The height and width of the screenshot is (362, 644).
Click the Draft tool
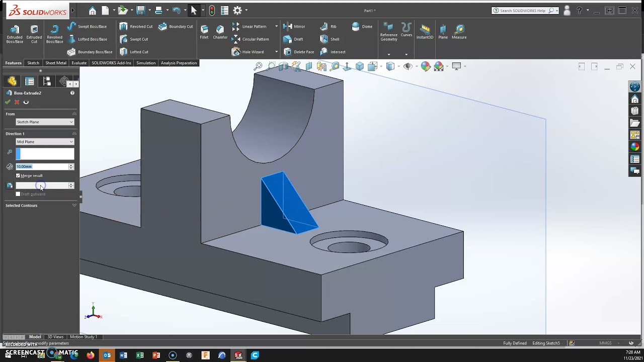tap(293, 39)
